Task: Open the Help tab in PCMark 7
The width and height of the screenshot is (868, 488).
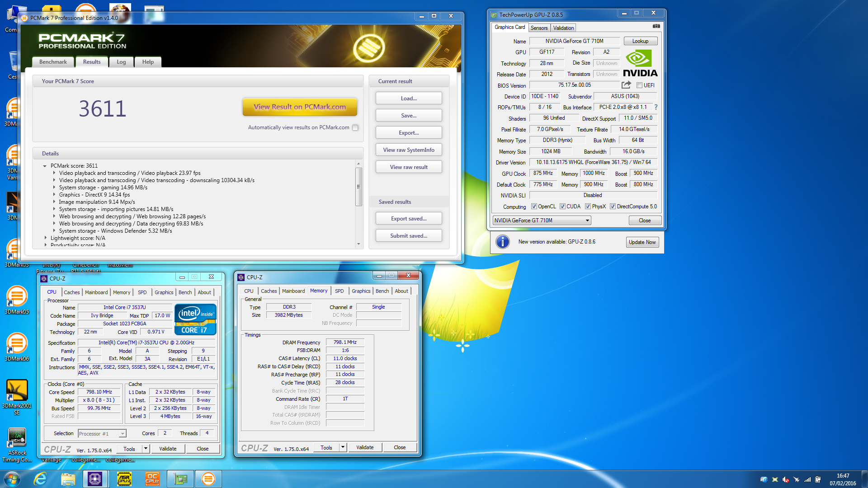Action: pos(148,62)
